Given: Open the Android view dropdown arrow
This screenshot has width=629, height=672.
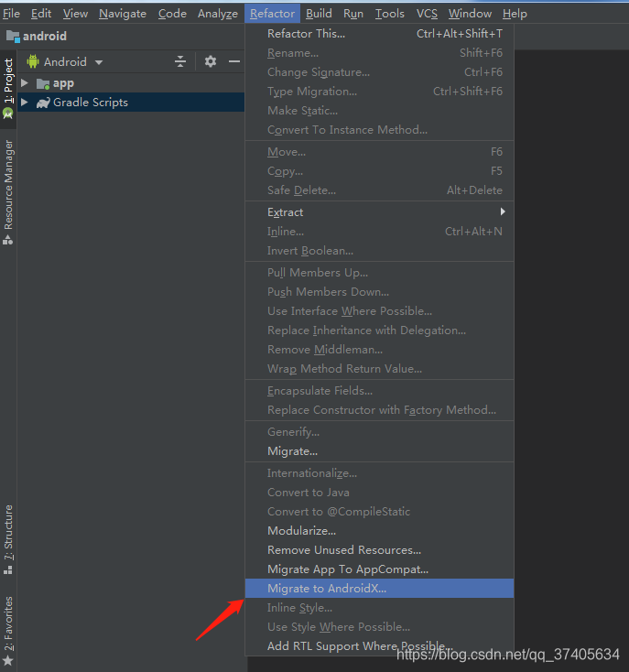Looking at the screenshot, I should pos(99,62).
